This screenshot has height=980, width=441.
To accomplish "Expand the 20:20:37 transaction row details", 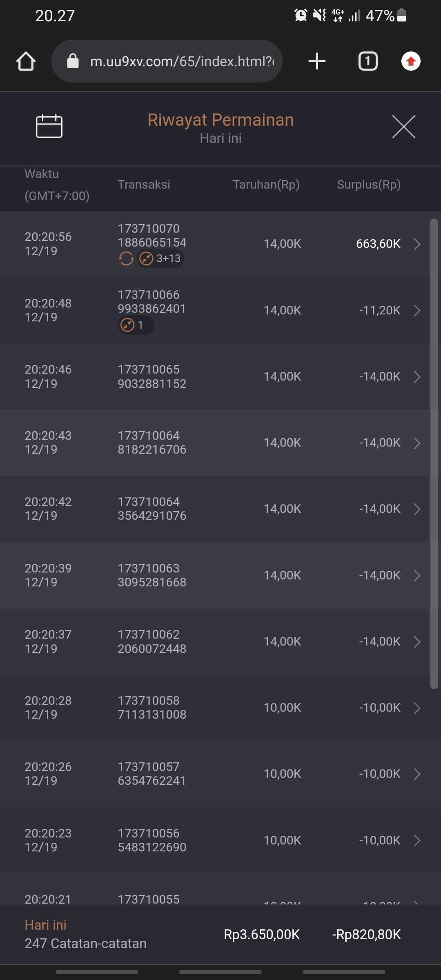I will coord(417,642).
